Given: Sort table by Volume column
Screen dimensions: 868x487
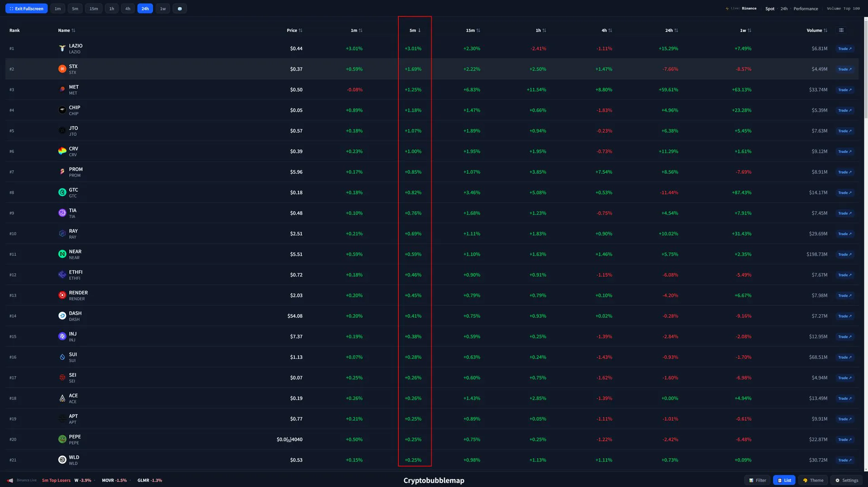Looking at the screenshot, I should [817, 30].
